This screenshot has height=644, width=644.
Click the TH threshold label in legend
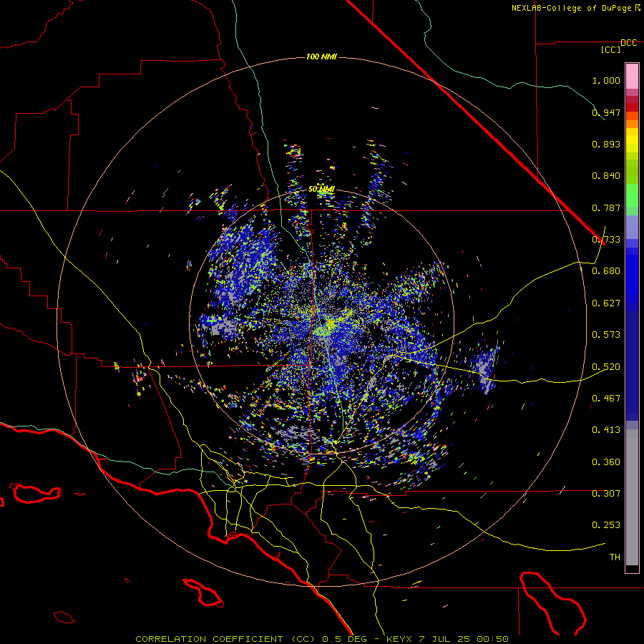point(615,557)
